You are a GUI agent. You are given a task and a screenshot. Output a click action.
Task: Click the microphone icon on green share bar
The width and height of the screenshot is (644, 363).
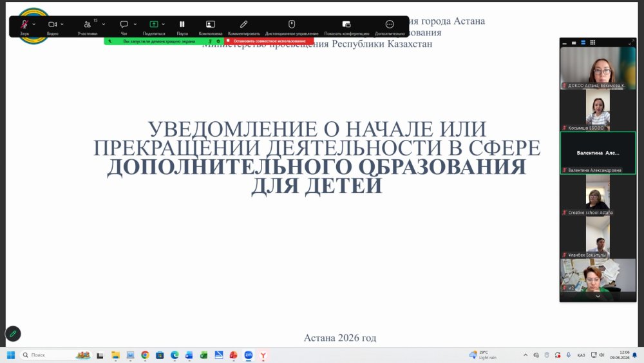point(211,41)
